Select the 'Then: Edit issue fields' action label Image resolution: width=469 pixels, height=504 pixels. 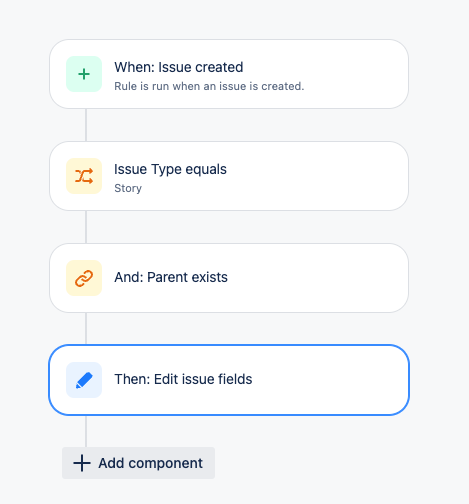pos(183,379)
